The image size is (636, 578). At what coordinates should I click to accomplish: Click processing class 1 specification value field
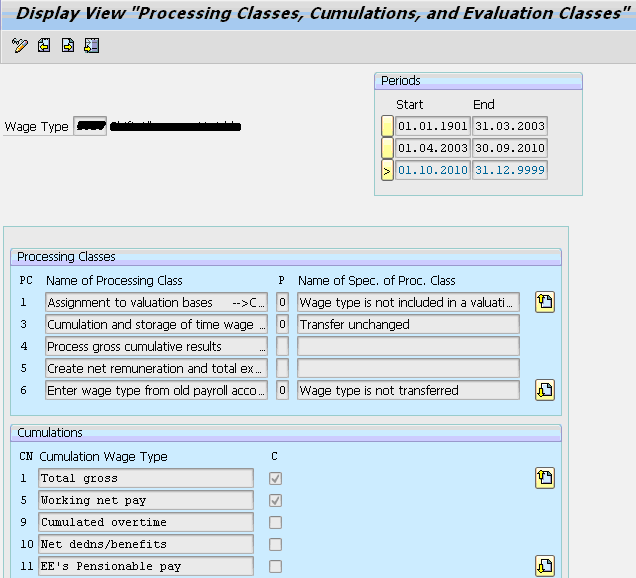[282, 303]
